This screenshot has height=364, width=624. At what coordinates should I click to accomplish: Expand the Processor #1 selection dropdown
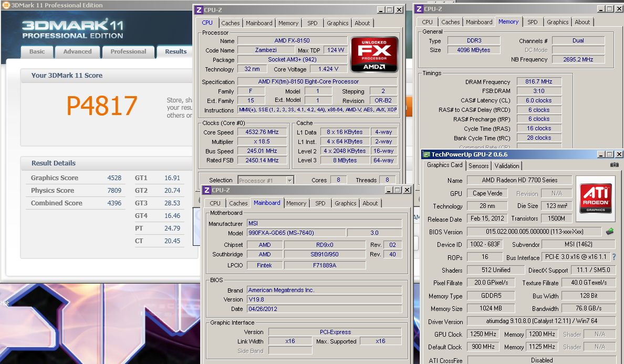(289, 180)
